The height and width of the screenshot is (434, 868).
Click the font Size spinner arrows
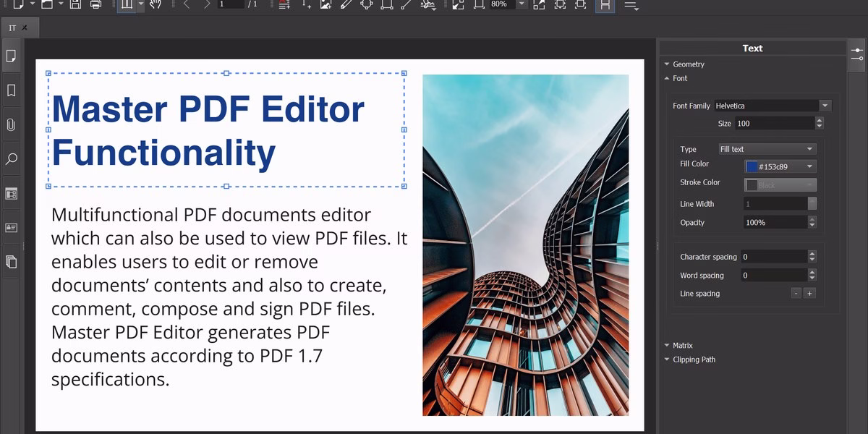(820, 124)
